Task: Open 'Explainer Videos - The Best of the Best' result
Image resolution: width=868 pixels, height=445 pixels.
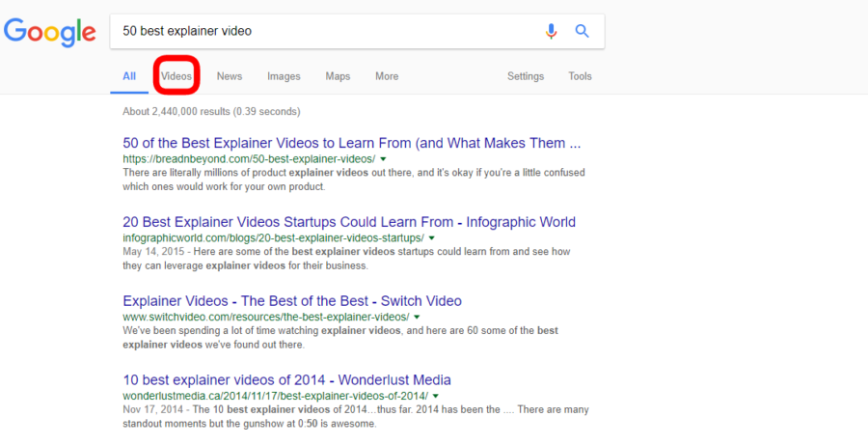Action: click(x=291, y=301)
